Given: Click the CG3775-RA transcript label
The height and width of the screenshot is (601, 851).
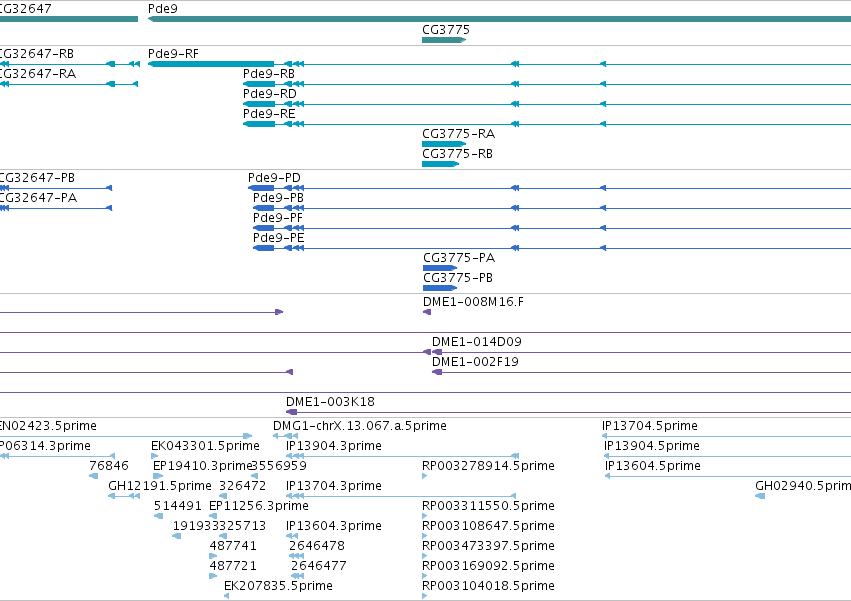Looking at the screenshot, I should (x=459, y=134).
